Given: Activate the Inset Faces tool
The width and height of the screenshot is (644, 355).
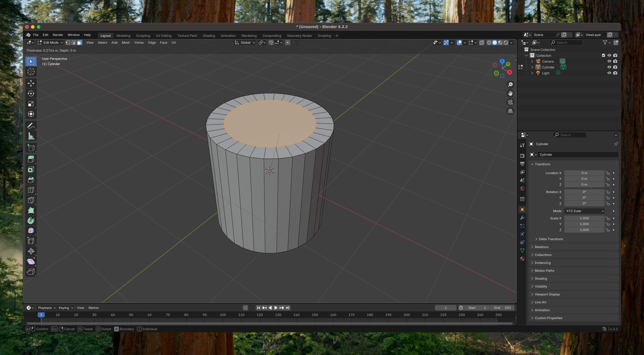Looking at the screenshot, I should [x=31, y=170].
